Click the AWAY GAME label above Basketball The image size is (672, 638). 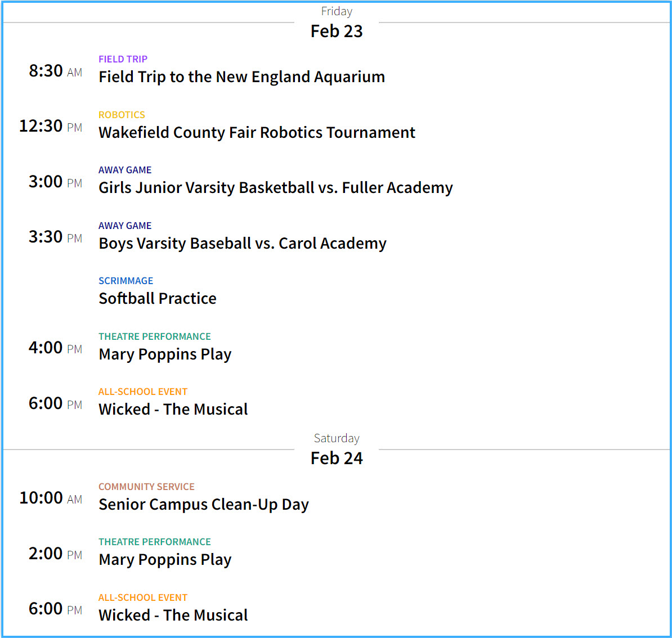tap(125, 170)
